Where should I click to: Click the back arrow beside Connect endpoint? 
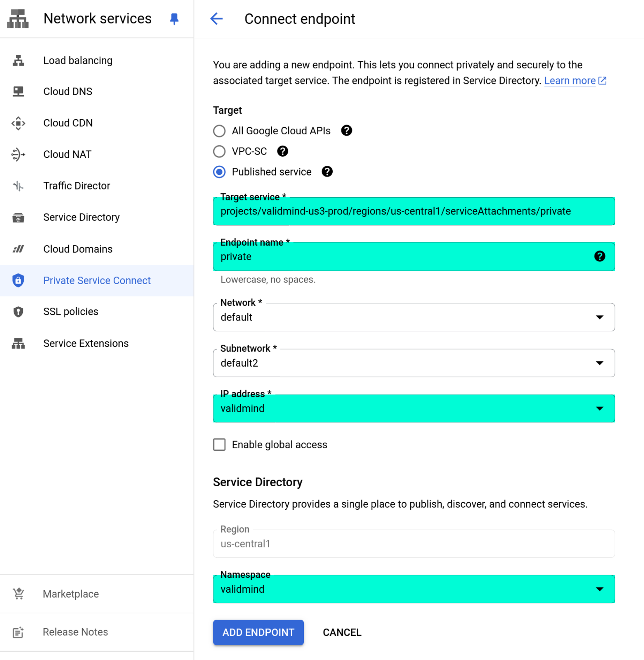point(216,19)
